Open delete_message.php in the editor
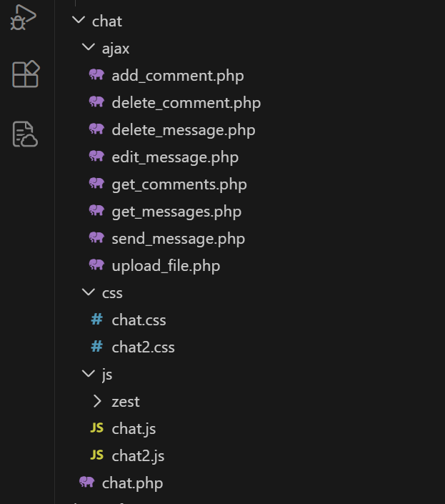Viewport: 445px width, 504px height. point(183,129)
